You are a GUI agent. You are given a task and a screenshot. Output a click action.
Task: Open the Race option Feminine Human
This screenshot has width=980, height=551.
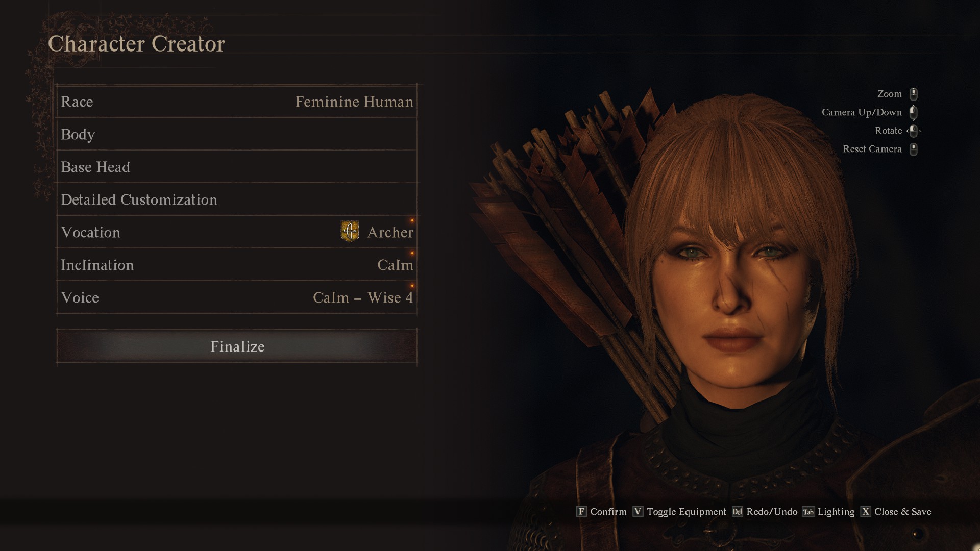click(237, 102)
